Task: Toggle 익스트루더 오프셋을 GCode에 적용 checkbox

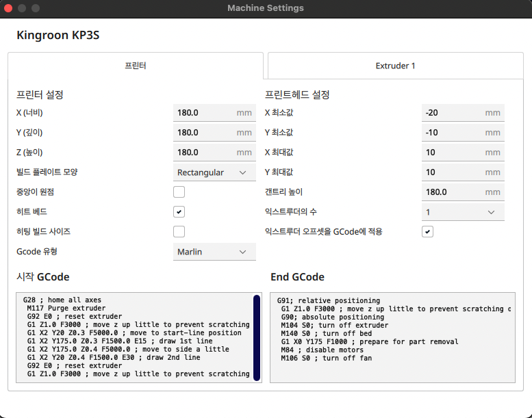Action: 427,231
